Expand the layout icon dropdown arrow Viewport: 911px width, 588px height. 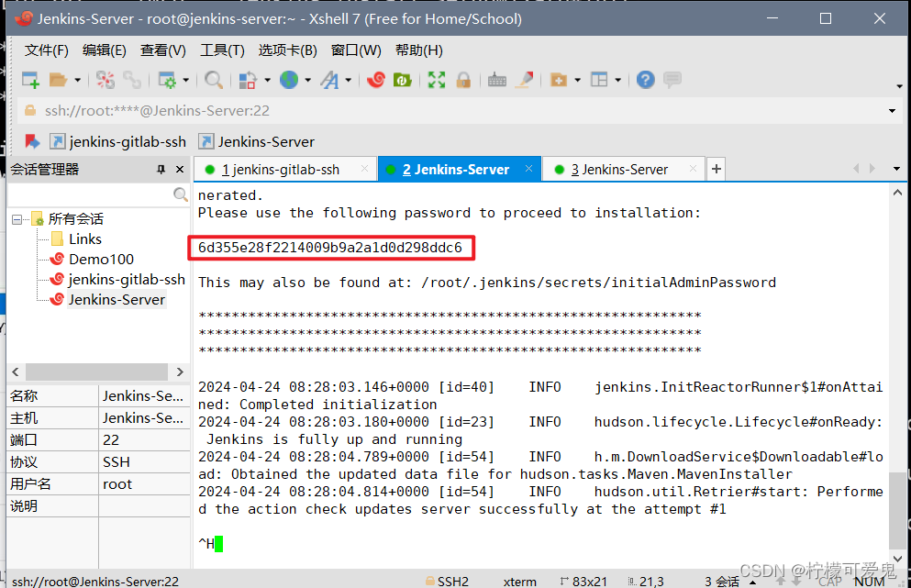617,80
